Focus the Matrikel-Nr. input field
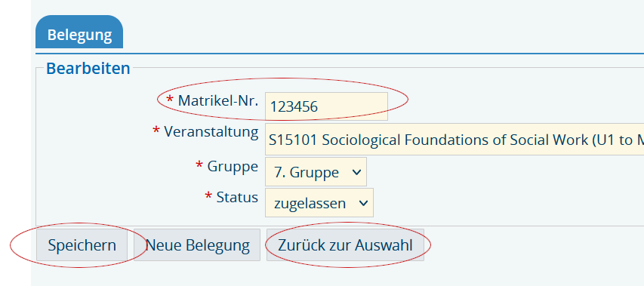Image resolution: width=644 pixels, height=286 pixels. (326, 106)
